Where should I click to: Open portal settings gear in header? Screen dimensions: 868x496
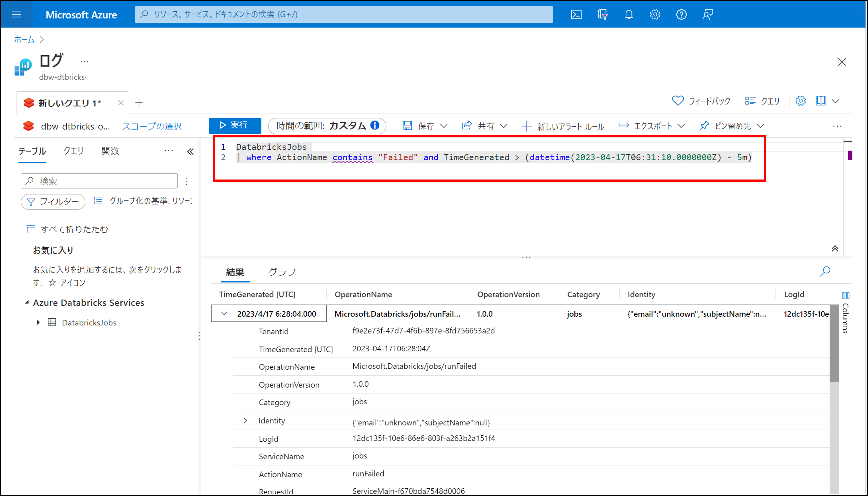[x=655, y=14]
